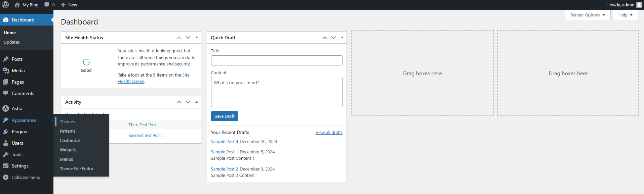This screenshot has width=644, height=194.
Task: Open the Posts menu label
Action: click(x=17, y=59)
